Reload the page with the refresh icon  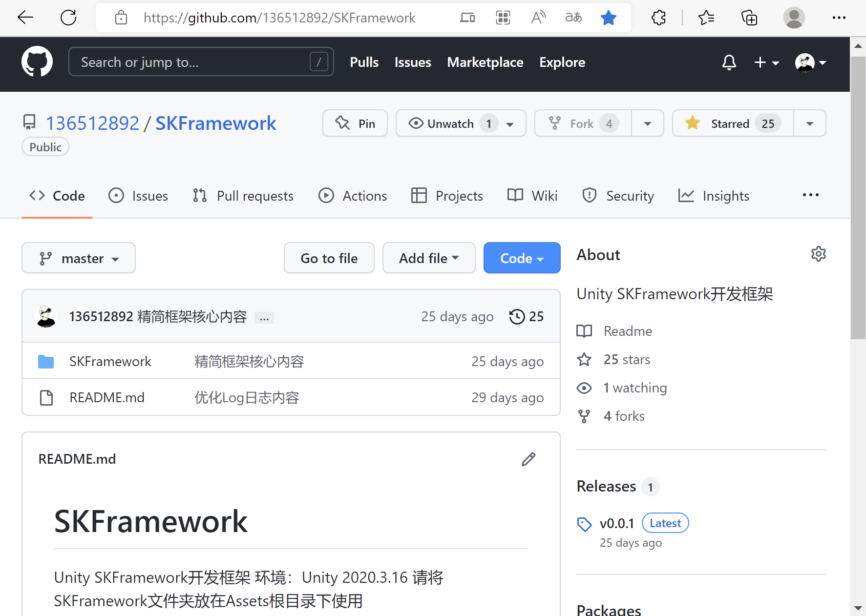click(68, 18)
